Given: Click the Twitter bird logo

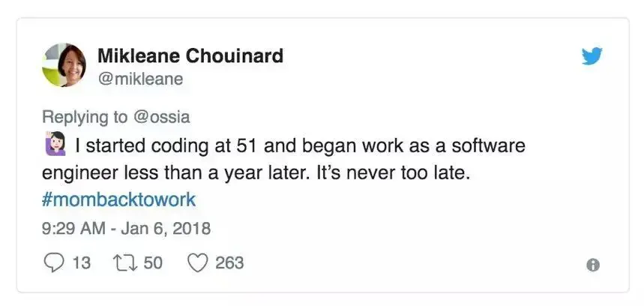Looking at the screenshot, I should (592, 56).
